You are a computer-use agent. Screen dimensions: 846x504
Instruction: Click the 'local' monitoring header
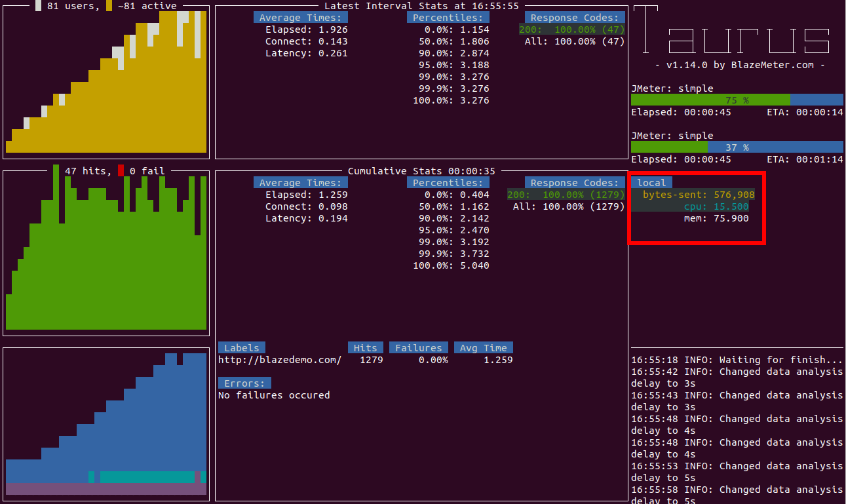click(x=651, y=183)
